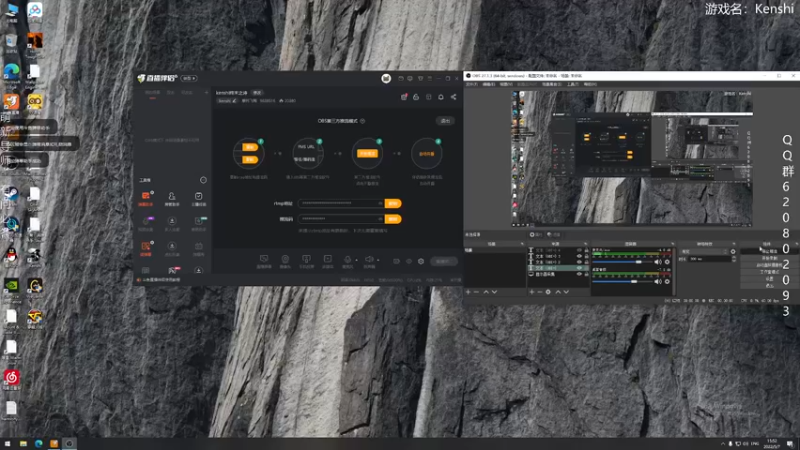Copy the stream code with orange button

pyautogui.click(x=393, y=219)
